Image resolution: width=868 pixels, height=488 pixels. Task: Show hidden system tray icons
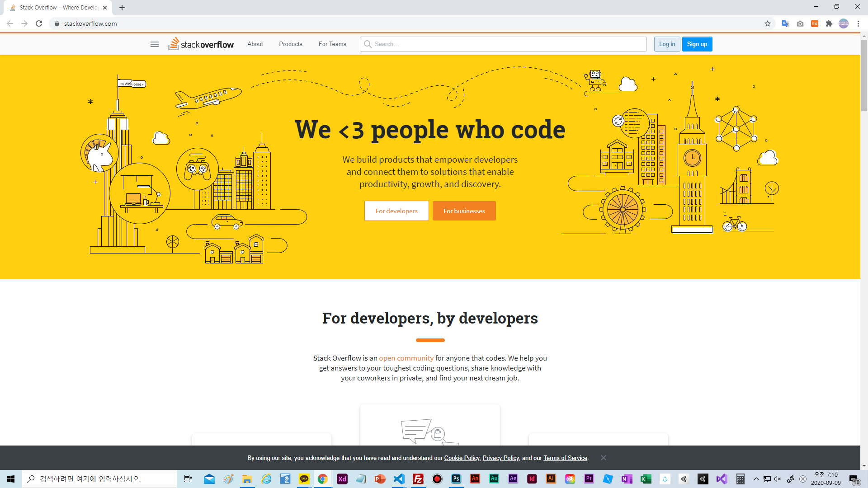coord(756,479)
